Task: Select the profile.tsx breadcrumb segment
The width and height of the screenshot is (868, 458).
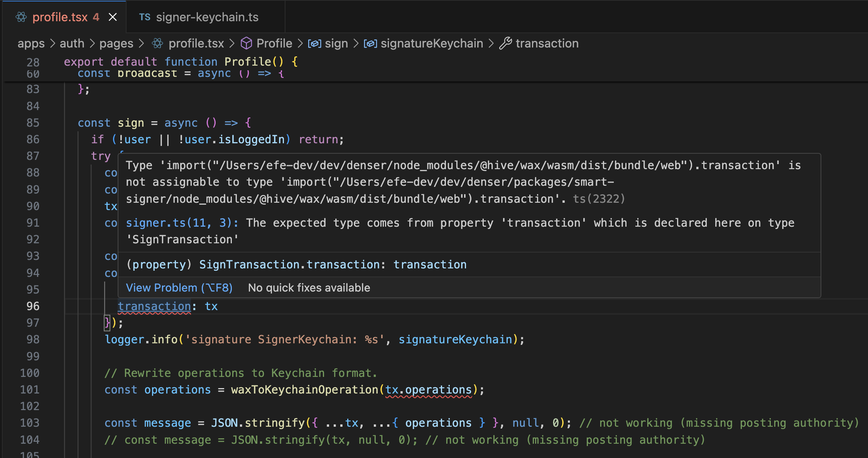Action: tap(196, 43)
